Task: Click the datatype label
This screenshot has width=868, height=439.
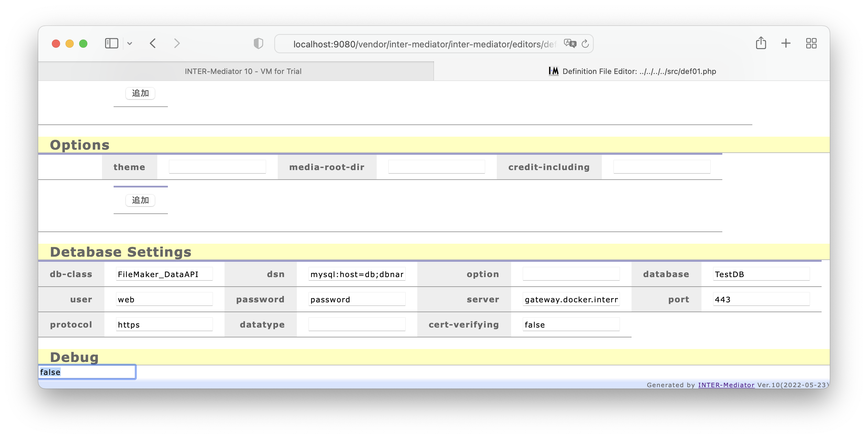Action: tap(262, 324)
